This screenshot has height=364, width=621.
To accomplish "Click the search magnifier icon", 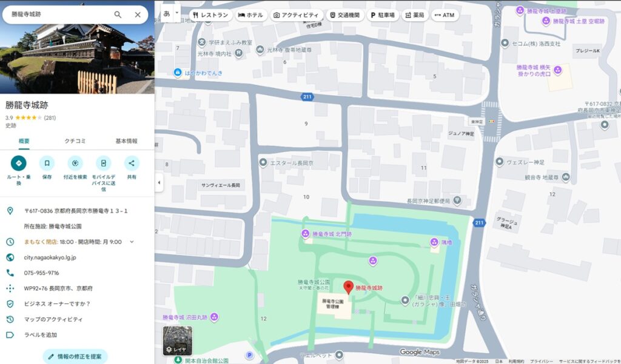I will point(118,15).
